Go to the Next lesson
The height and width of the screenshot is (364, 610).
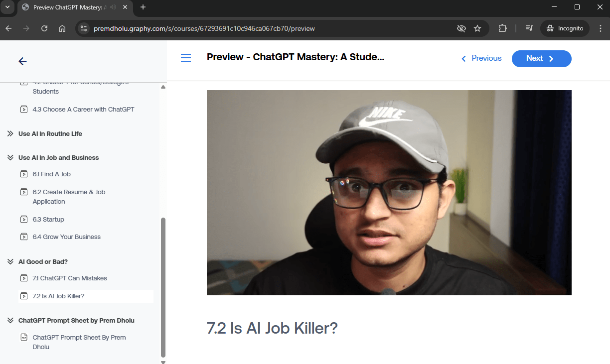coord(541,58)
